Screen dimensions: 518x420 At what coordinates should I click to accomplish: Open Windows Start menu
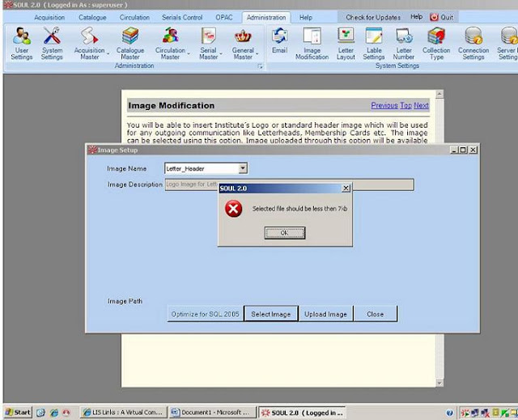pos(18,413)
